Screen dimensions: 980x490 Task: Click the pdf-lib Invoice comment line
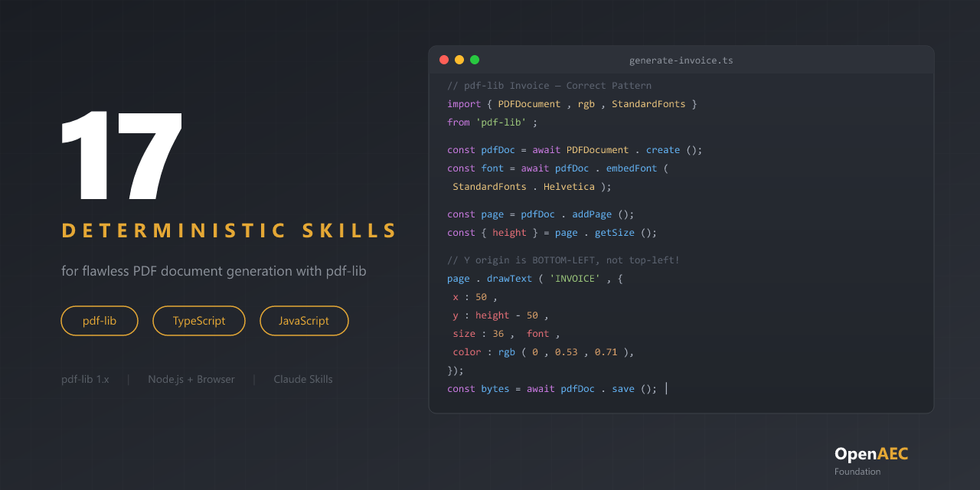548,85
